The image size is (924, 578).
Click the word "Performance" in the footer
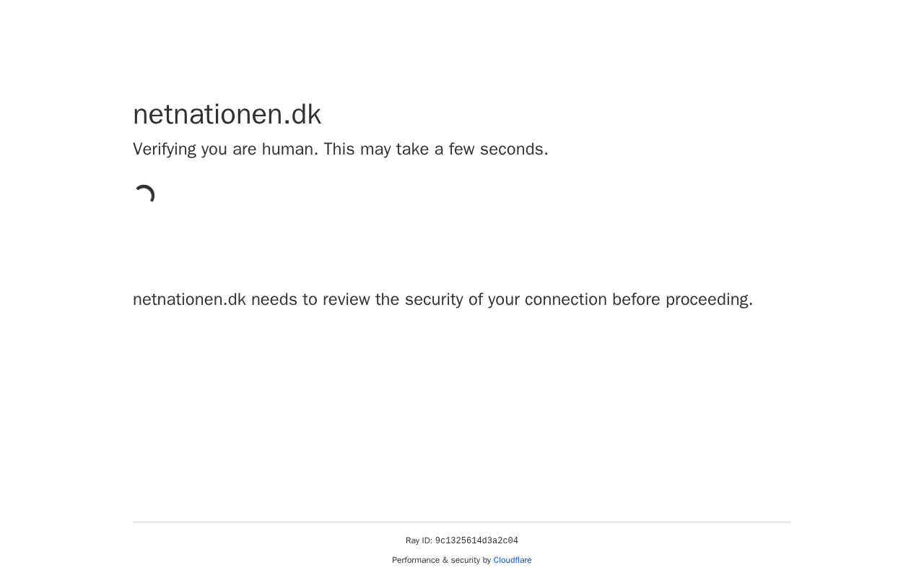point(416,560)
